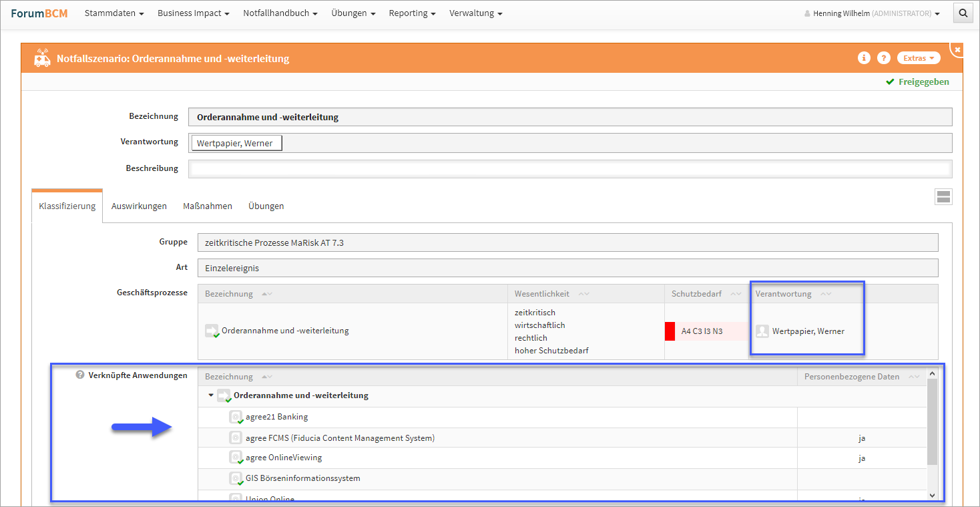Click the help icon beside Verknüpfte Anwendungen

80,375
